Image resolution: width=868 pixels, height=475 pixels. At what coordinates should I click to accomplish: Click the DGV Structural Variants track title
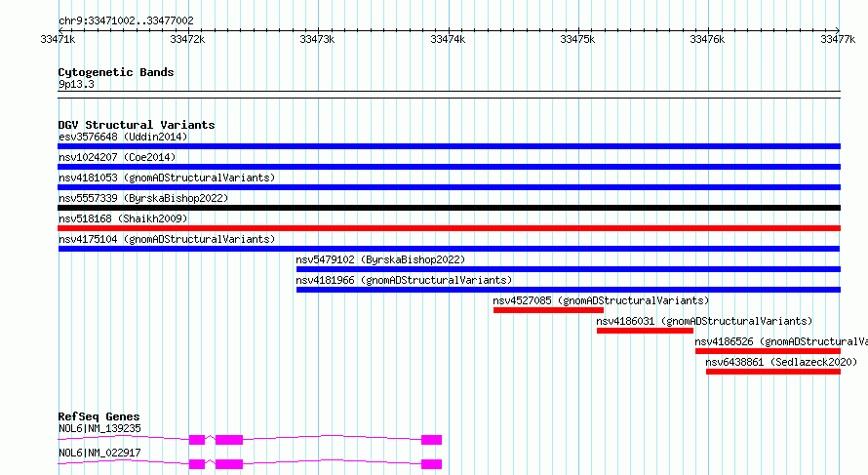137,125
